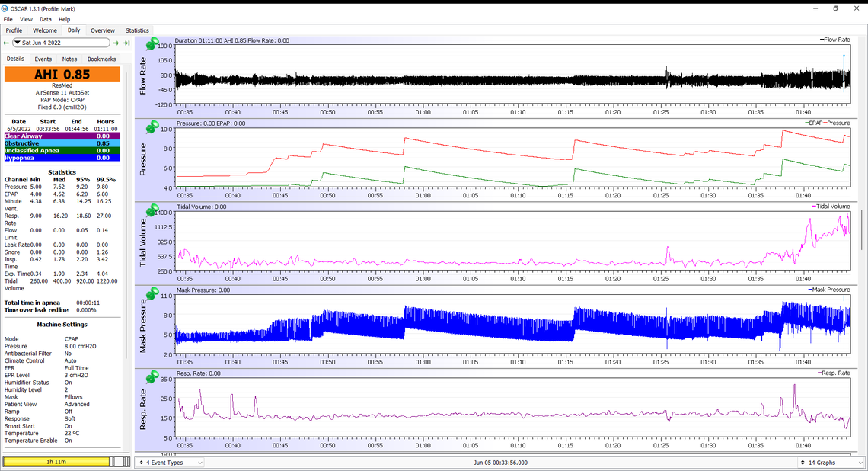Open the Data menu

pyautogui.click(x=46, y=19)
